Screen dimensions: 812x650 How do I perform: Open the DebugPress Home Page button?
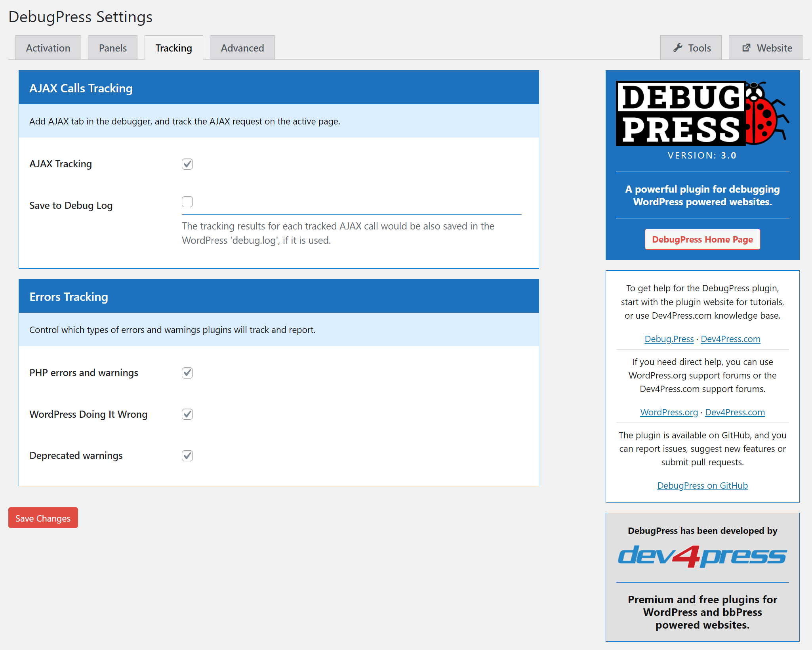click(702, 239)
